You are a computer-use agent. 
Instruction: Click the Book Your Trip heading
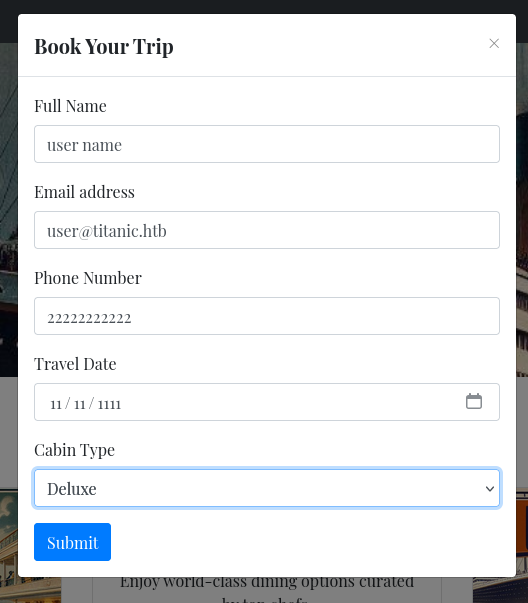[x=104, y=47]
